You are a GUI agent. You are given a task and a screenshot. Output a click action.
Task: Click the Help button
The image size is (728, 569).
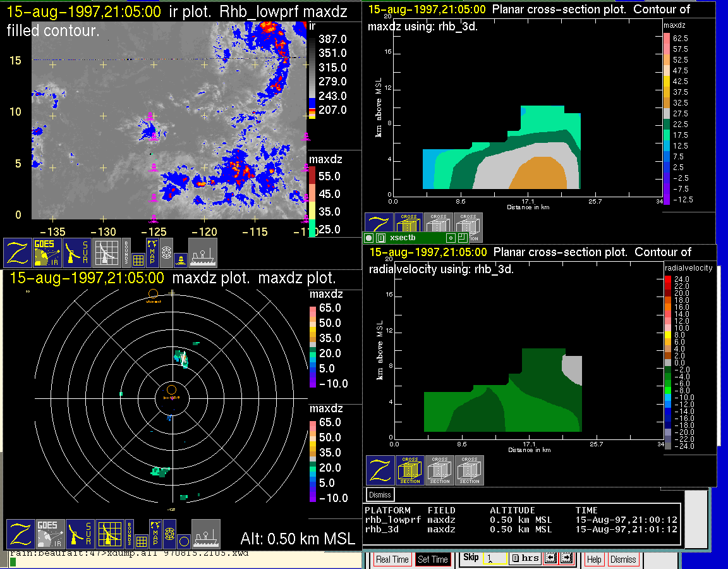point(594,560)
